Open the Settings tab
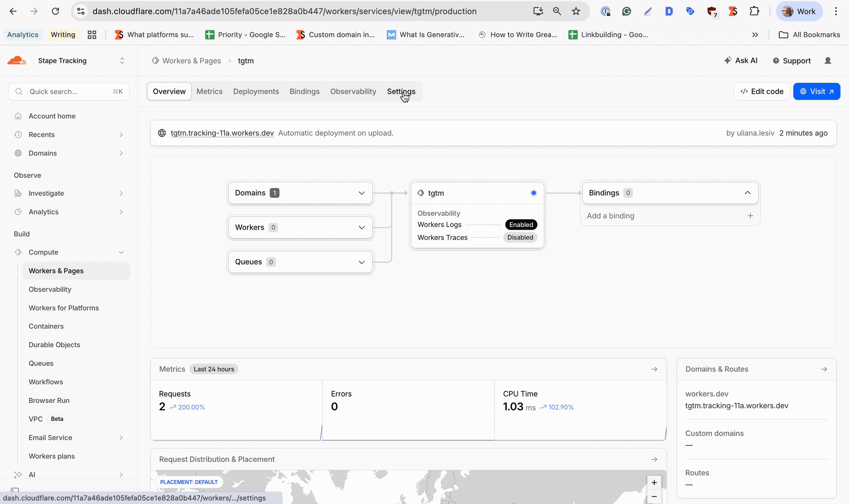This screenshot has width=849, height=504. [x=401, y=91]
